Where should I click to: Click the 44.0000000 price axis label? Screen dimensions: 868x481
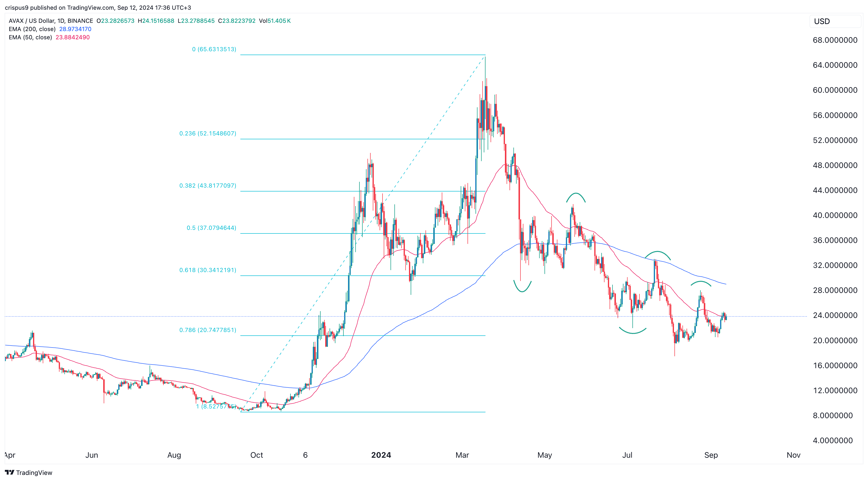(835, 190)
